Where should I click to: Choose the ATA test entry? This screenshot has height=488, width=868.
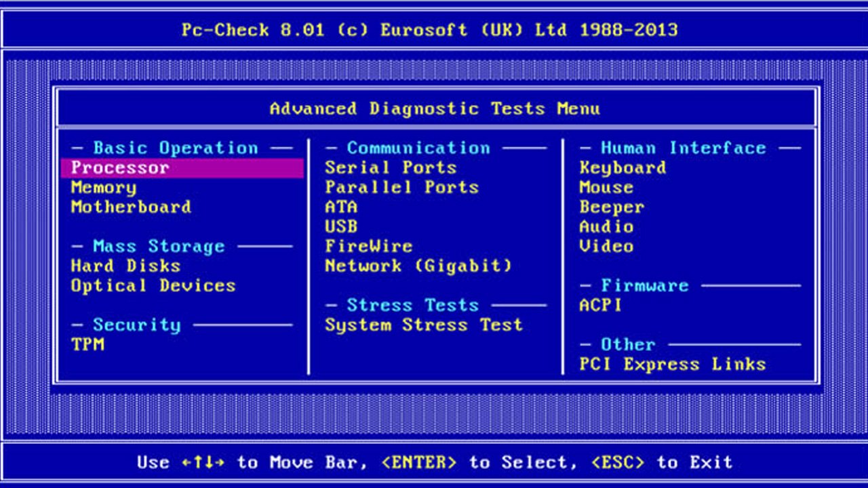pyautogui.click(x=341, y=207)
